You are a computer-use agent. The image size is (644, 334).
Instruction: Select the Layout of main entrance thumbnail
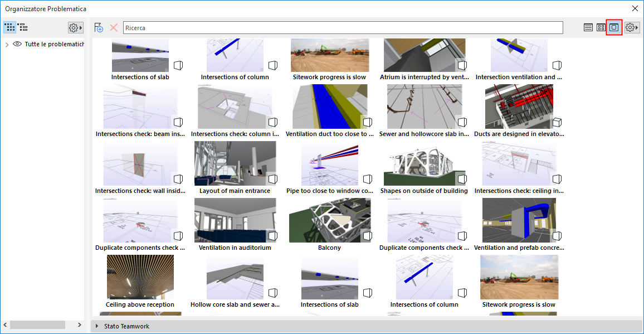(x=235, y=163)
